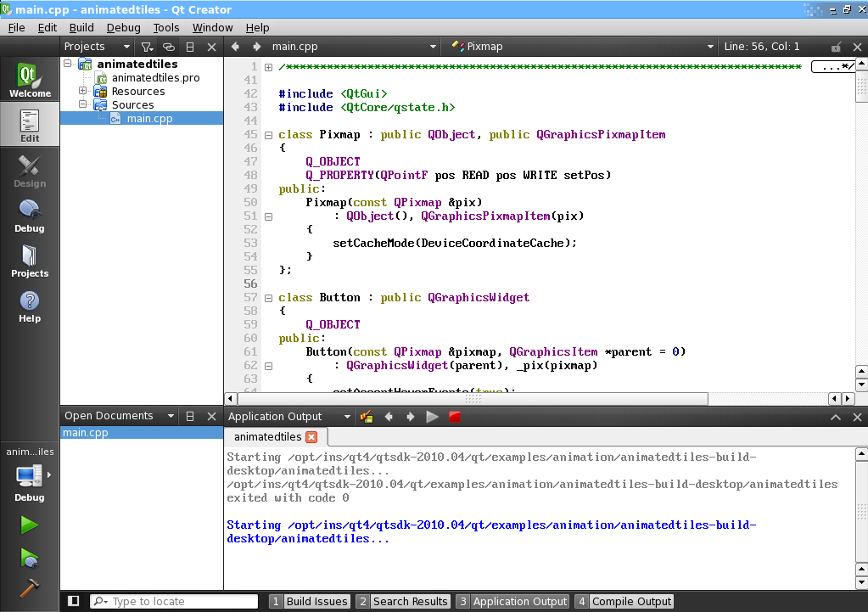The height and width of the screenshot is (612, 868).
Task: Toggle the editor file lock icon
Action: 836,47
